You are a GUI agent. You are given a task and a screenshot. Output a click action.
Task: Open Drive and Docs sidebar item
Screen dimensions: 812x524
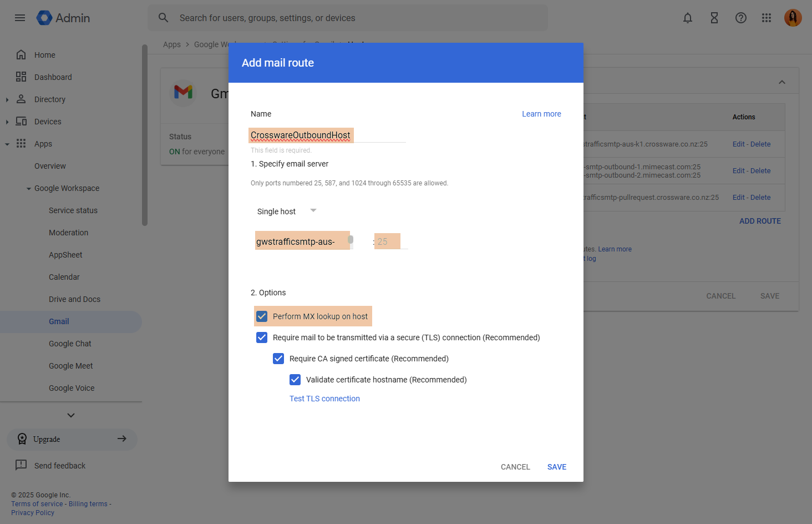coord(74,299)
